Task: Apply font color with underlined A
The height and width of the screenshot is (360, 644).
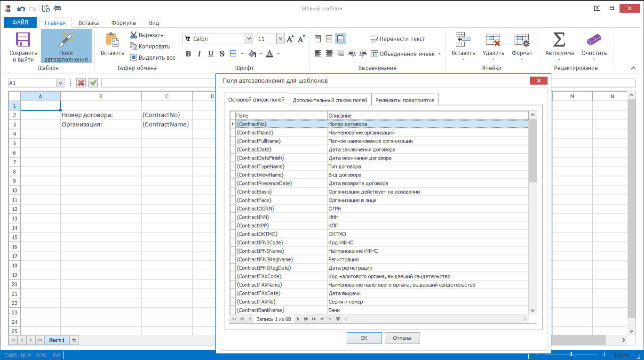Action: (x=270, y=54)
